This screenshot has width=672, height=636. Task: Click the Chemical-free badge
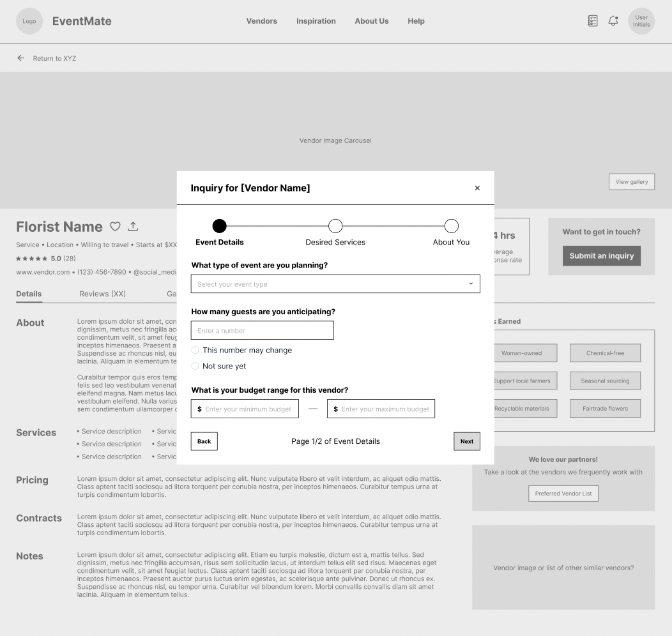click(605, 353)
